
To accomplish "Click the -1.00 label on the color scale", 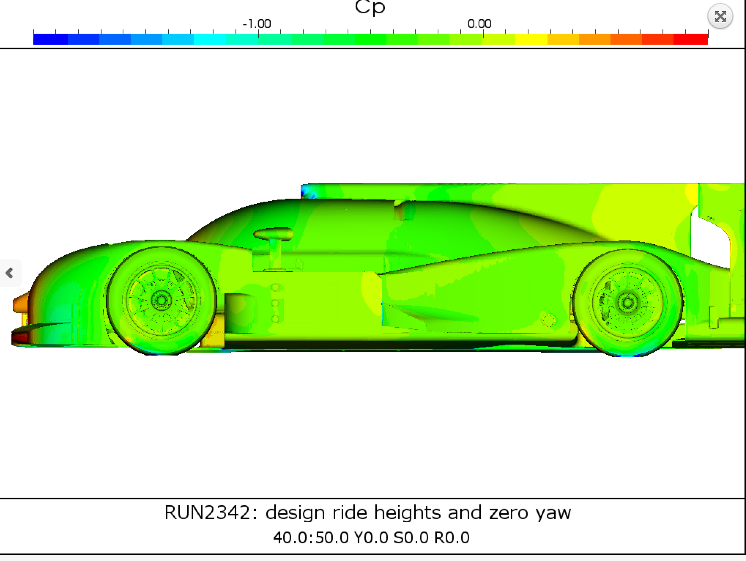I will tap(257, 24).
